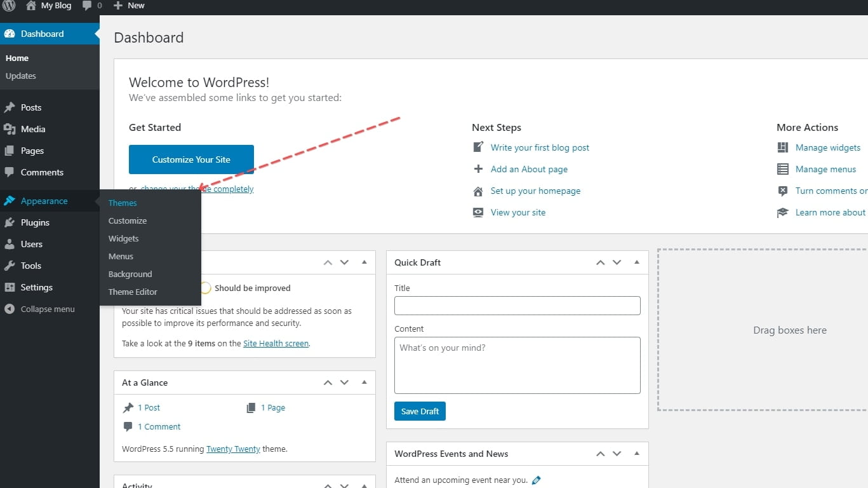Open the Set up your homepage link
This screenshot has height=488, width=868.
click(535, 191)
